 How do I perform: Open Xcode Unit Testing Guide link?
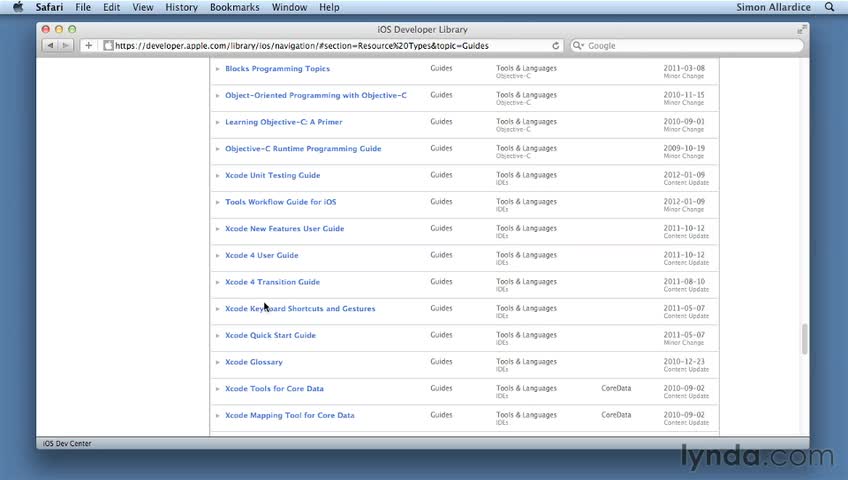[273, 175]
